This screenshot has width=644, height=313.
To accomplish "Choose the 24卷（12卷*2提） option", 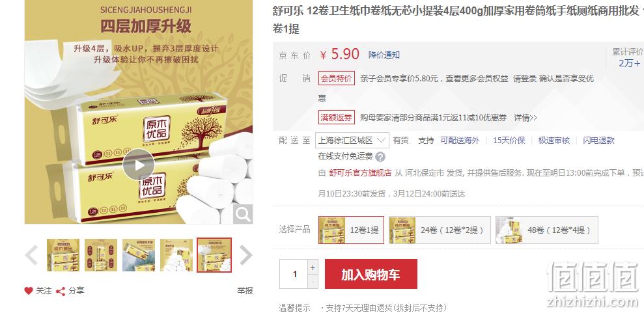I will 440,230.
